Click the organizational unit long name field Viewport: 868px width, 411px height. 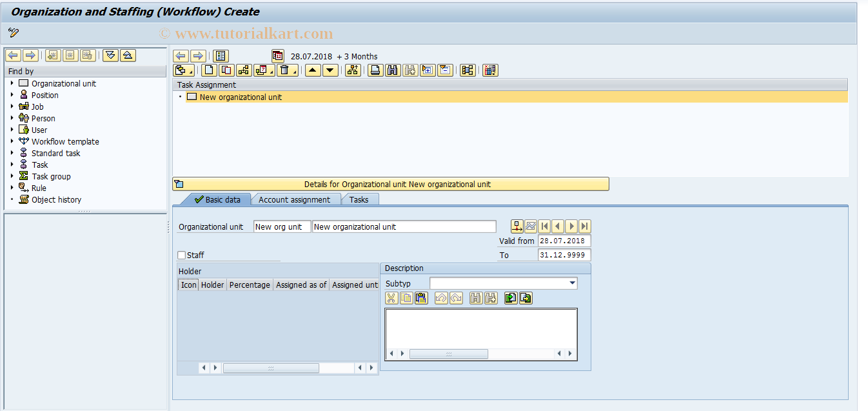click(404, 226)
